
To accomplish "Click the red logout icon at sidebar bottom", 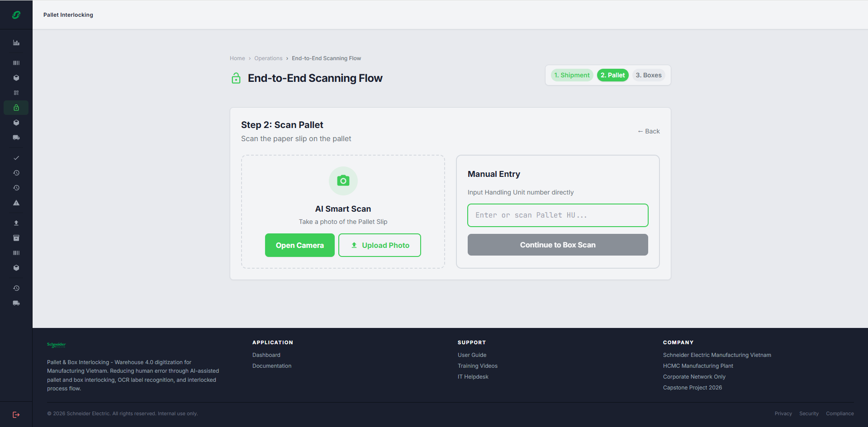I will 16,415.
